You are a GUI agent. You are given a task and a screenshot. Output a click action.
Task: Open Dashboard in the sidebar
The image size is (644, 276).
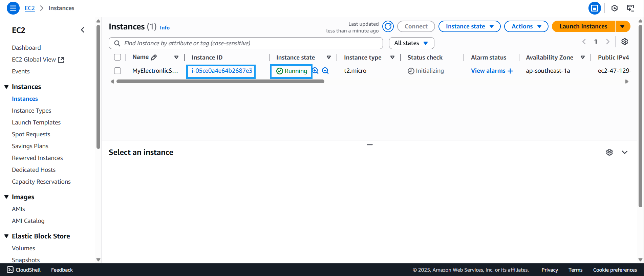pyautogui.click(x=26, y=48)
